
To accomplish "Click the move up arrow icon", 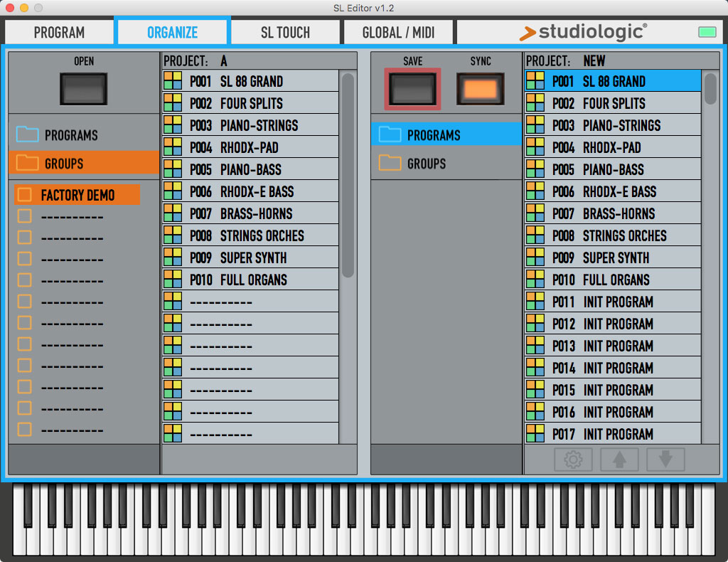I will click(x=619, y=460).
